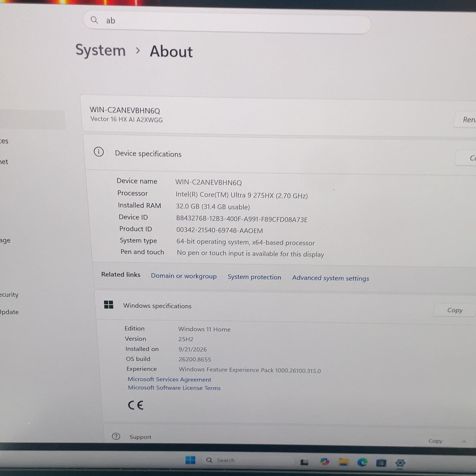Click the Processor value Intel Core Ultra 9 275HX
The width and height of the screenshot is (476, 476).
pyautogui.click(x=242, y=195)
